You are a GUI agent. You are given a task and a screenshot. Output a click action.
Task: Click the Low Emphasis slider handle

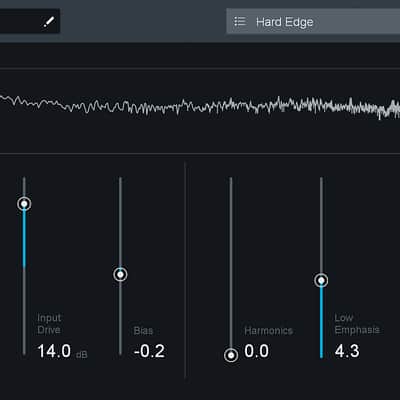coord(321,280)
